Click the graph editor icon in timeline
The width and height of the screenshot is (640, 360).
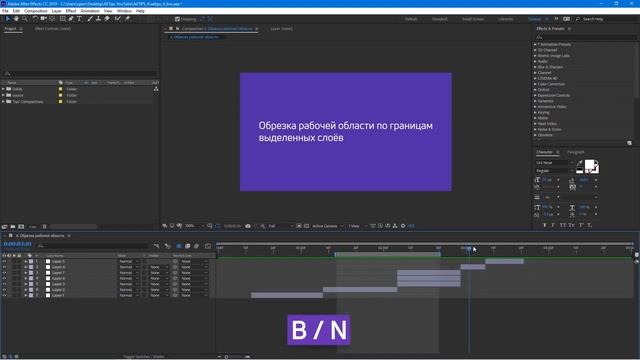tap(208, 246)
